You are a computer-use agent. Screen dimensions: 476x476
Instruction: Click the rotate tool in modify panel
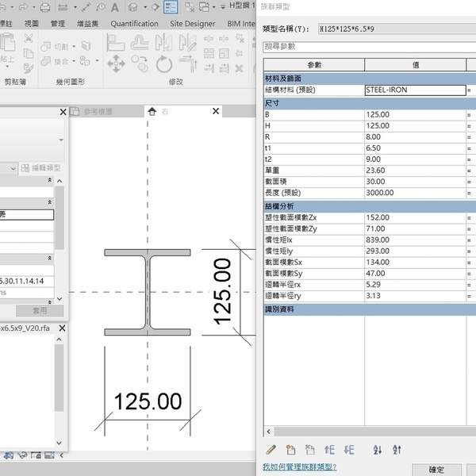[x=163, y=63]
